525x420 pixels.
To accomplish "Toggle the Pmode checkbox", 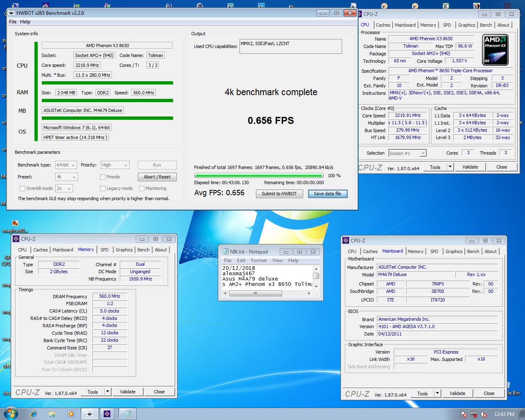I will coord(103,177).
